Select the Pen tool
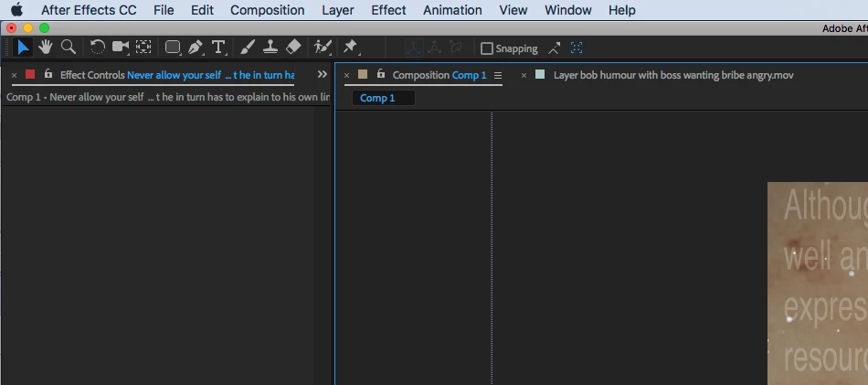Image resolution: width=868 pixels, height=385 pixels. point(196,48)
